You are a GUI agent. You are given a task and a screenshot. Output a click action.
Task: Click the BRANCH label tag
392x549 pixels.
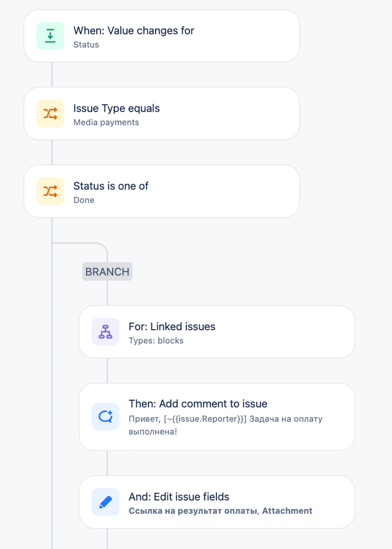(x=107, y=271)
